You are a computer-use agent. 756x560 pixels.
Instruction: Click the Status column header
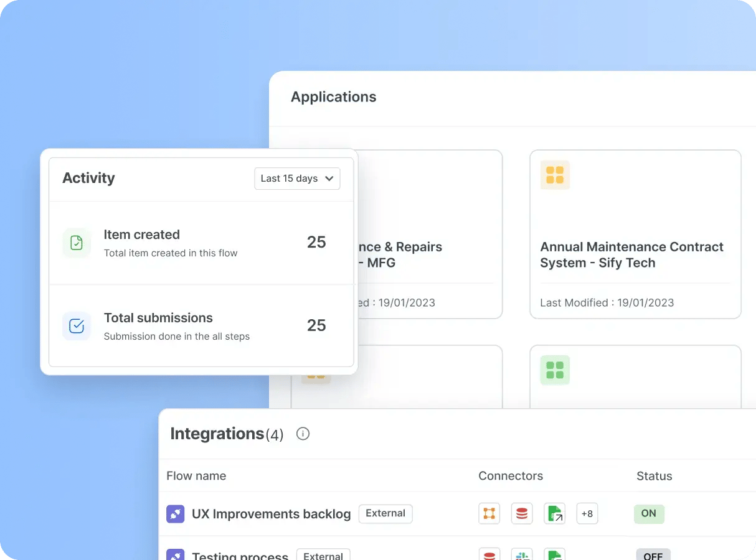tap(654, 476)
